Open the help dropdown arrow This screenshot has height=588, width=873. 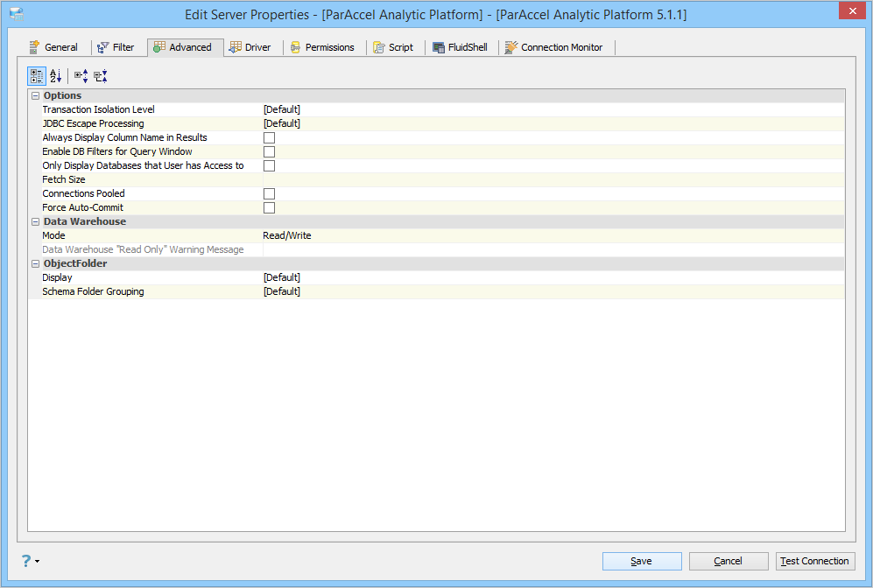pyautogui.click(x=38, y=561)
